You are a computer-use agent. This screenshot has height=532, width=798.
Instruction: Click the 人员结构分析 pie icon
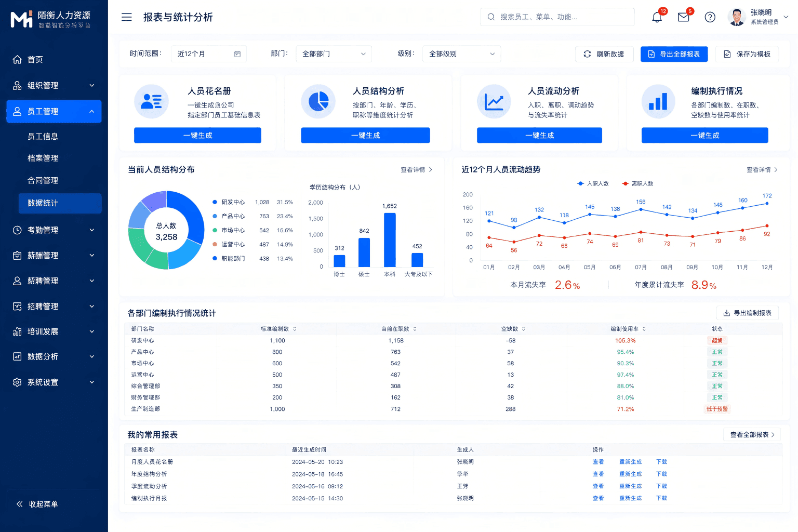[x=318, y=101]
